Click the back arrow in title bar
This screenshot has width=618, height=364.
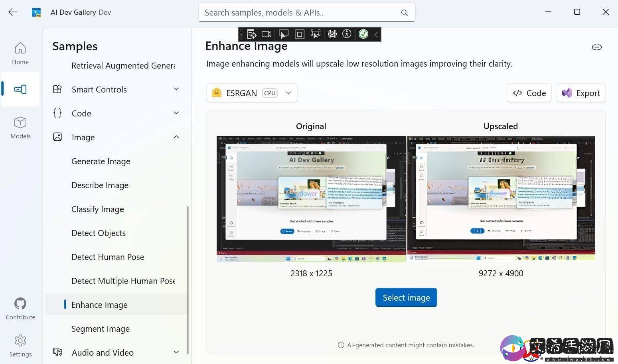pyautogui.click(x=12, y=12)
